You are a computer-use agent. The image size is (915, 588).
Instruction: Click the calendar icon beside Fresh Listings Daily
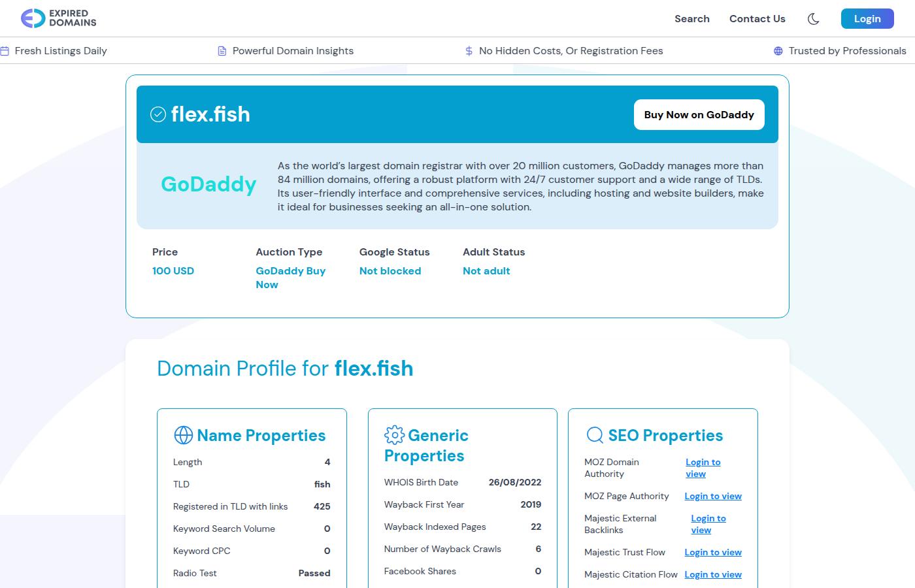point(5,51)
